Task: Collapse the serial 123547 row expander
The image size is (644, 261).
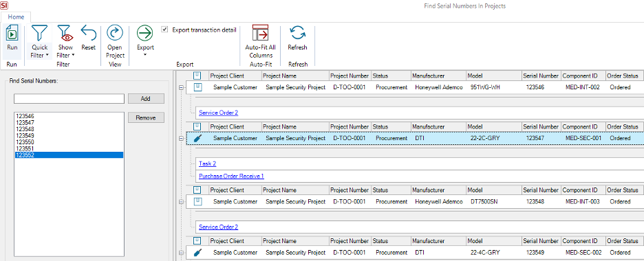Action: click(181, 139)
